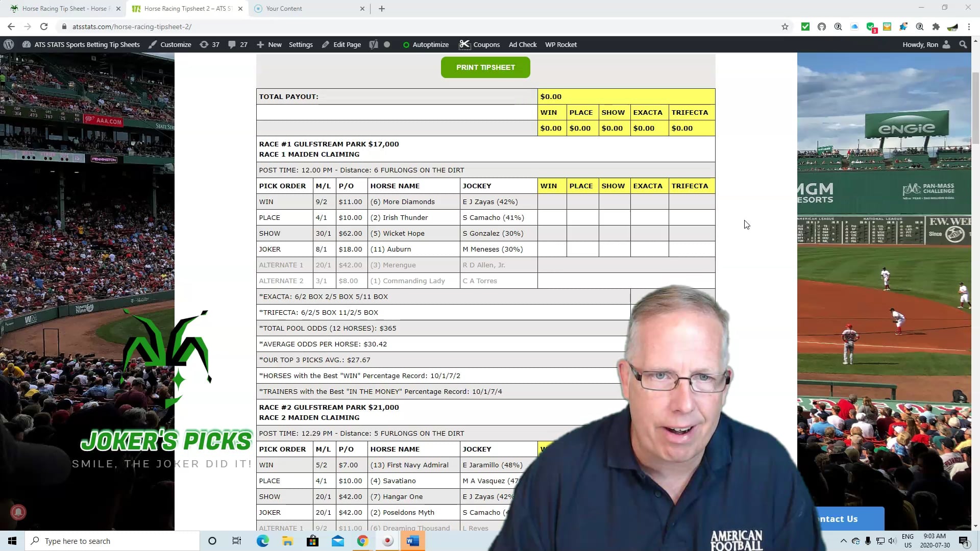The height and width of the screenshot is (551, 980).
Task: Go back to the previous page
Action: 11,27
